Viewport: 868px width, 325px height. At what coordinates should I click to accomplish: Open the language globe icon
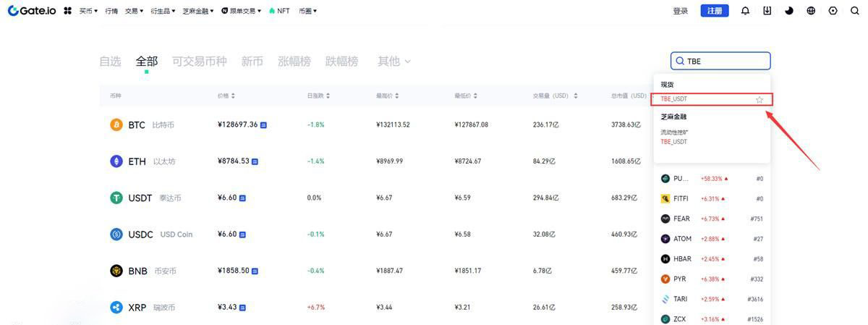(x=811, y=11)
